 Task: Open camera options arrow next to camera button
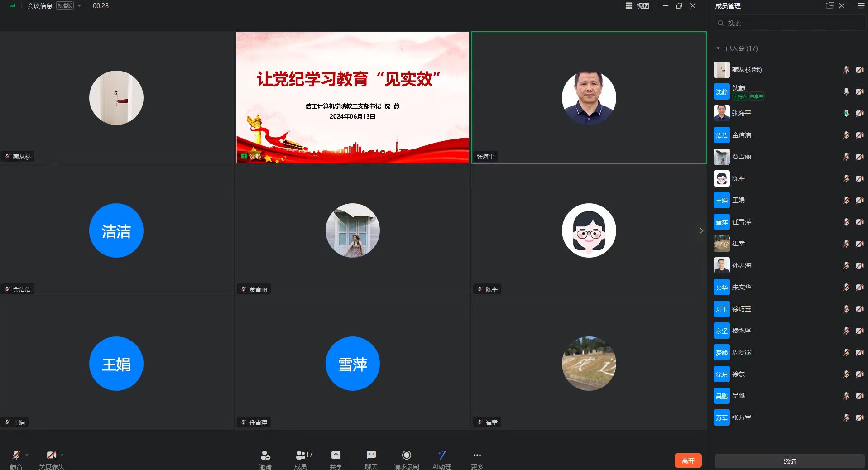[62, 455]
